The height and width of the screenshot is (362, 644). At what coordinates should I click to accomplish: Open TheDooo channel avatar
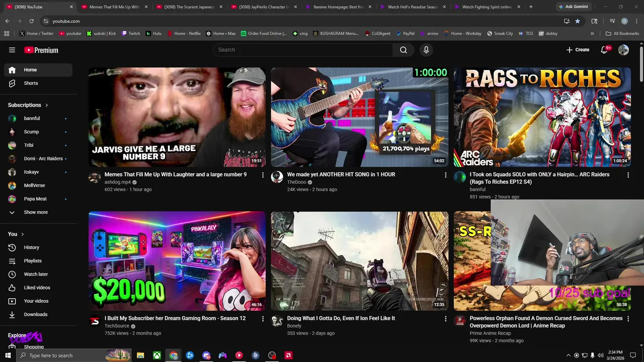[x=277, y=177]
